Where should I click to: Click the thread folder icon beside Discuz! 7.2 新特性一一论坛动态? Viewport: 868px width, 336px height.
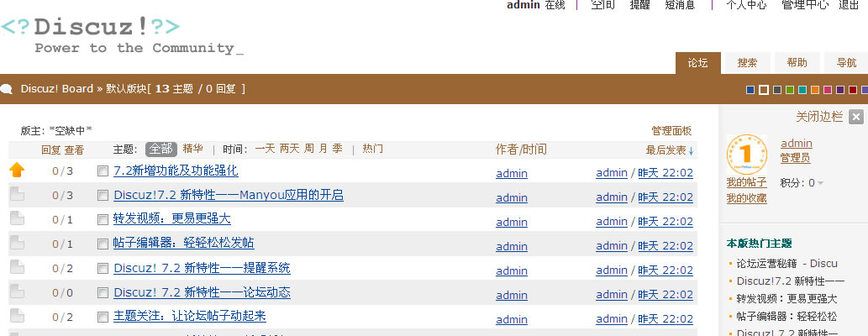17,291
